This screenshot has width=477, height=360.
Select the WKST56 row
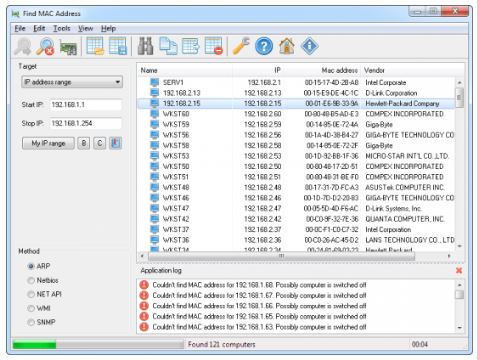click(x=296, y=135)
